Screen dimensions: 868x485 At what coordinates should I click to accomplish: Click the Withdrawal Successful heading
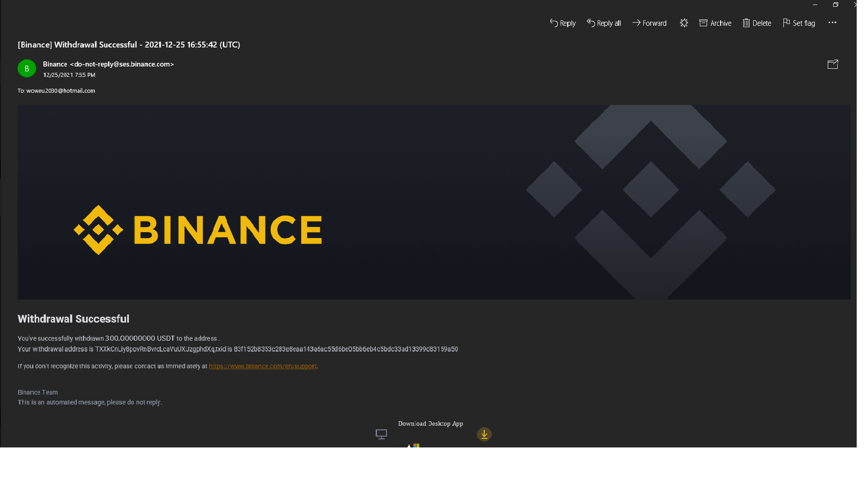coord(73,319)
